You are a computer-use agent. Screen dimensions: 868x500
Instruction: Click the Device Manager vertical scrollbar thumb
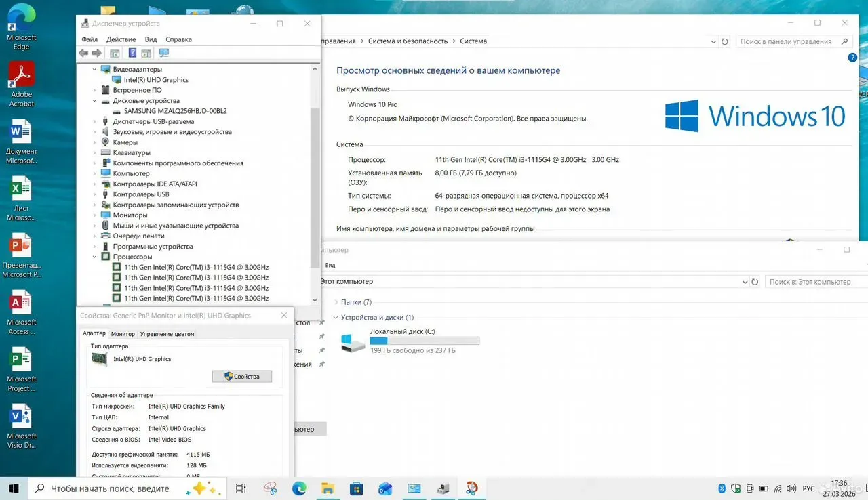pyautogui.click(x=315, y=186)
